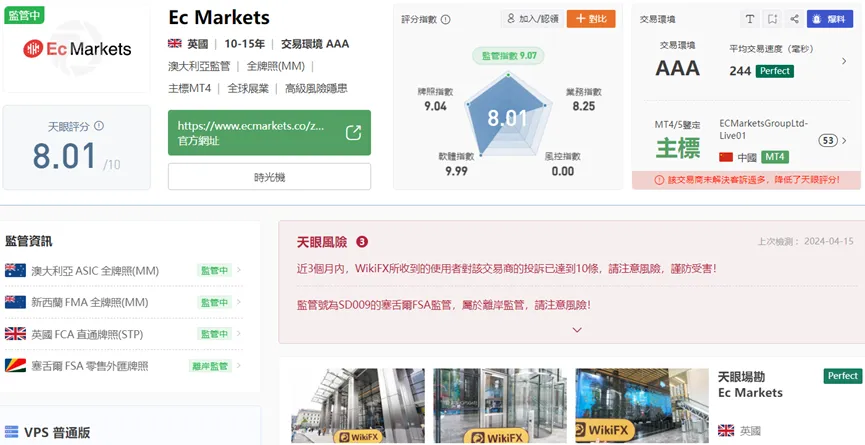Image resolution: width=865 pixels, height=445 pixels.
Task: Click the warning icon in red banner
Action: (x=659, y=180)
